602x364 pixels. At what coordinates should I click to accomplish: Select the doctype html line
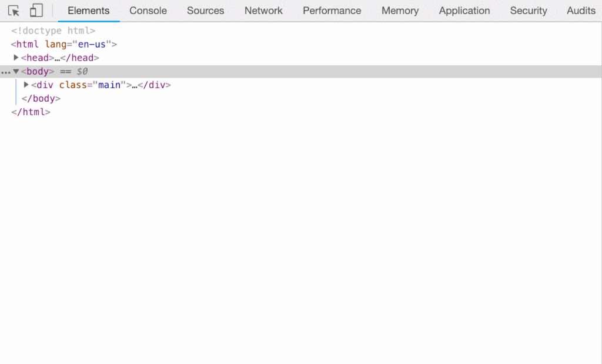coord(53,31)
